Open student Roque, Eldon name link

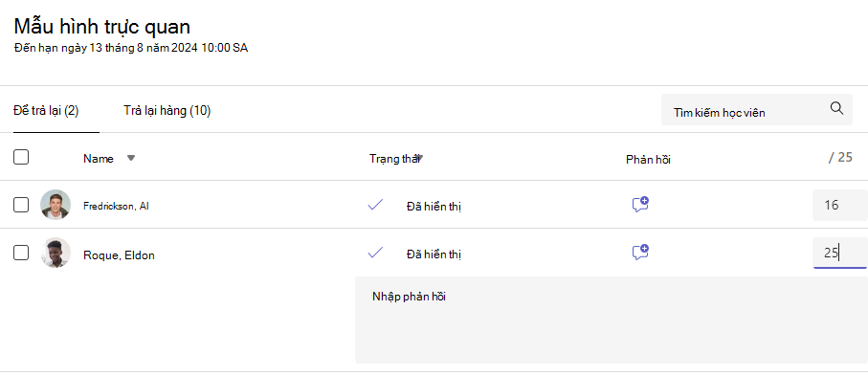tap(119, 255)
